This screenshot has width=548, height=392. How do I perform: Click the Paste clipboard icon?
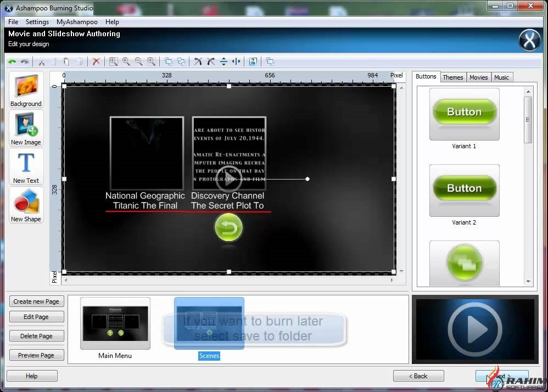tap(66, 62)
